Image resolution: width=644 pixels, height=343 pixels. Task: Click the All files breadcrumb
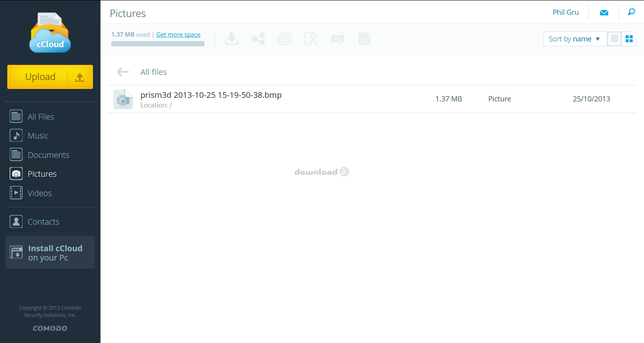[x=153, y=72]
